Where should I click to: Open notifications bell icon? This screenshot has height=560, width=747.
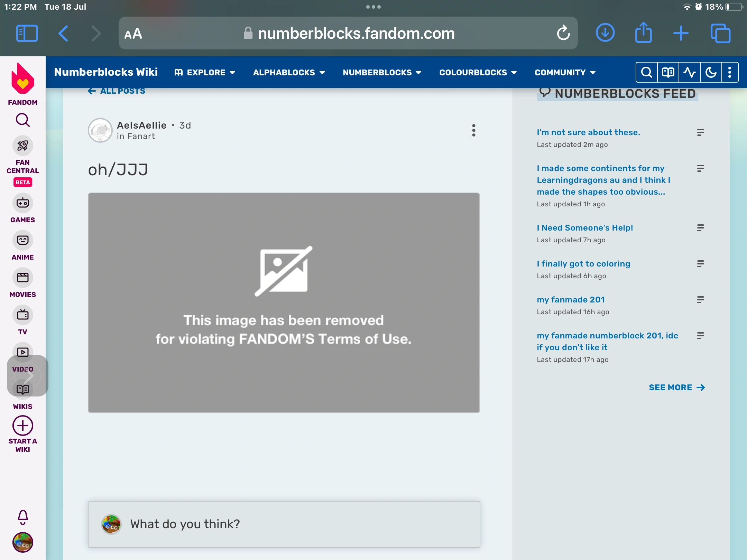tap(22, 517)
